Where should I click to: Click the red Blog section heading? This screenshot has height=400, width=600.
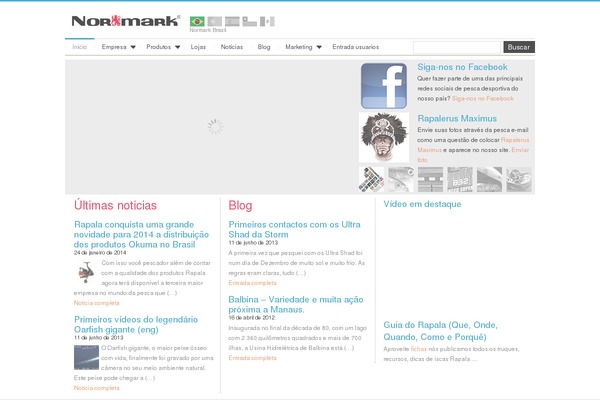pyautogui.click(x=240, y=205)
